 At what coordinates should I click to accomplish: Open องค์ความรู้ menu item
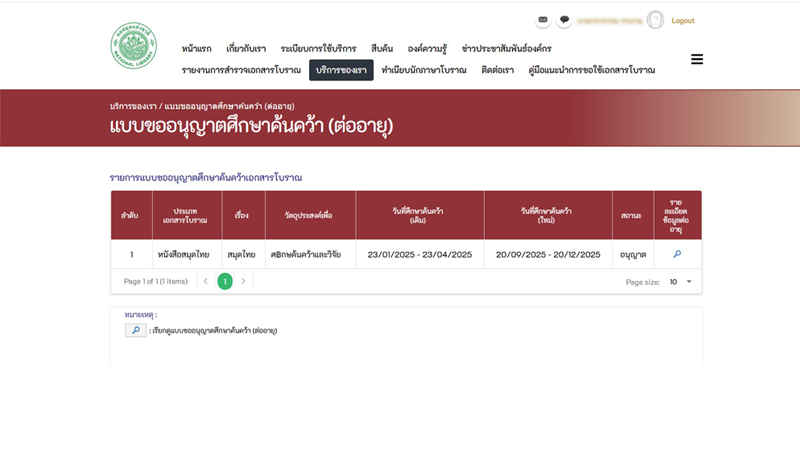[x=427, y=48]
